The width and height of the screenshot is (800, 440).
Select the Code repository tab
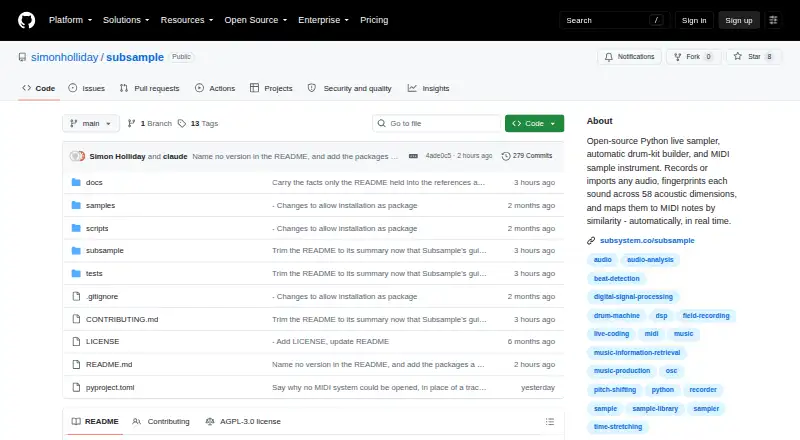pyautogui.click(x=39, y=88)
